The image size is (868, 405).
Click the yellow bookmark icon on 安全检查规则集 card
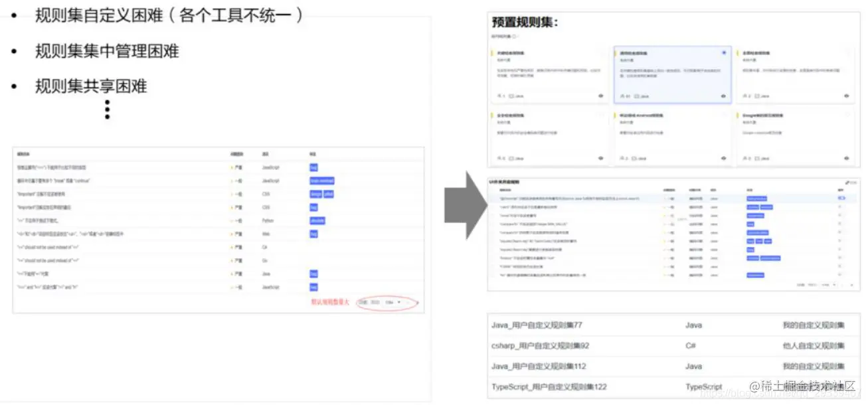pos(491,114)
